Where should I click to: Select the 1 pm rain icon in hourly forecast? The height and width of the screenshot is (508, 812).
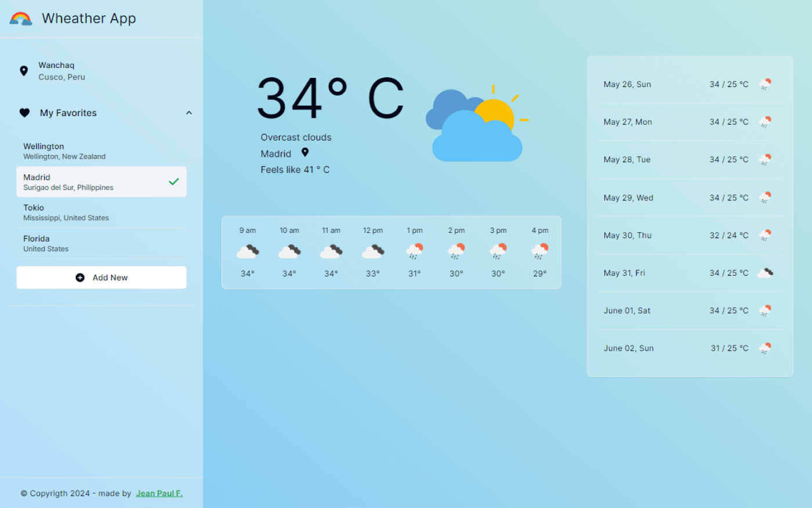click(x=414, y=250)
